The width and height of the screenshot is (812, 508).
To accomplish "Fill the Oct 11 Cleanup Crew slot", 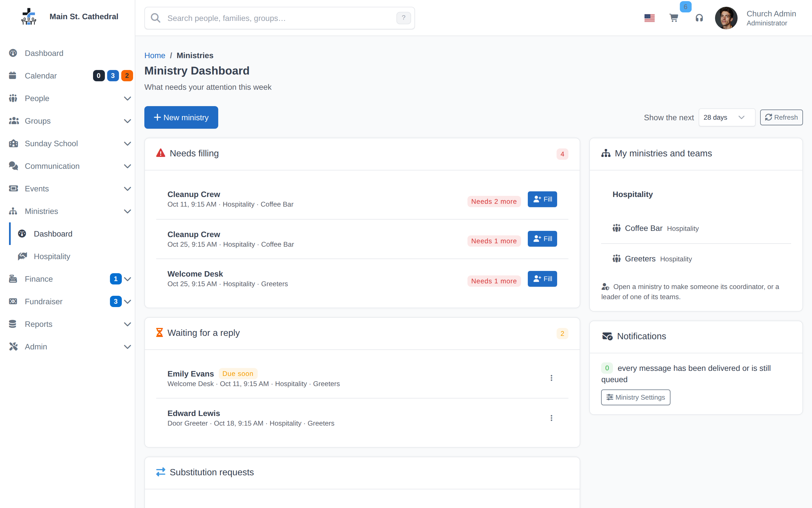I will coord(542,199).
